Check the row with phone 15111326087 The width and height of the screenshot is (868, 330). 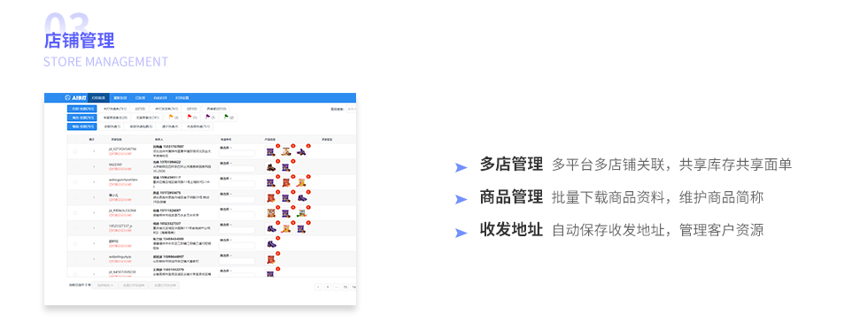tap(74, 213)
